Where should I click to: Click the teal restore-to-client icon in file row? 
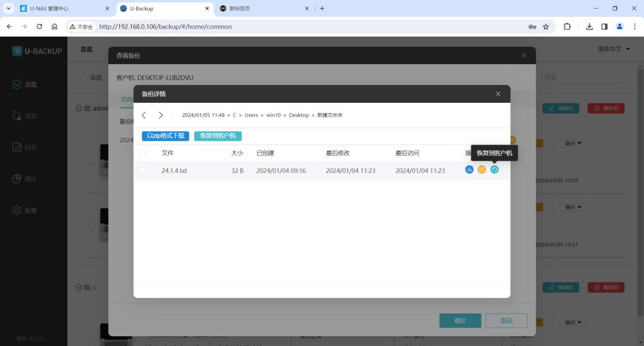[495, 170]
